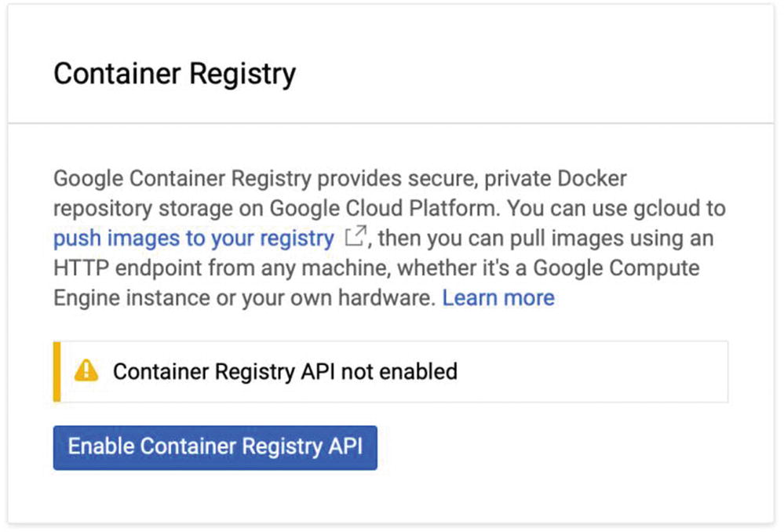This screenshot has height=532, width=784.
Task: Click the words Google Compute in the paragraph
Action: coord(616,268)
